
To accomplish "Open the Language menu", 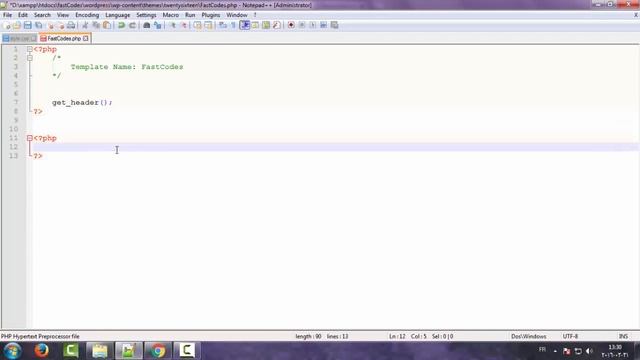I will click(x=118, y=15).
